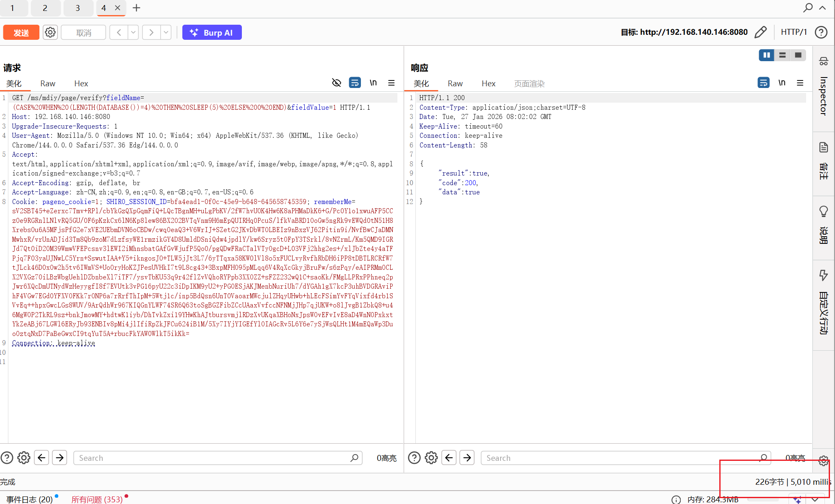Switch to side-by-side layout view
Screen dimensions: 835x504
pos(766,55)
